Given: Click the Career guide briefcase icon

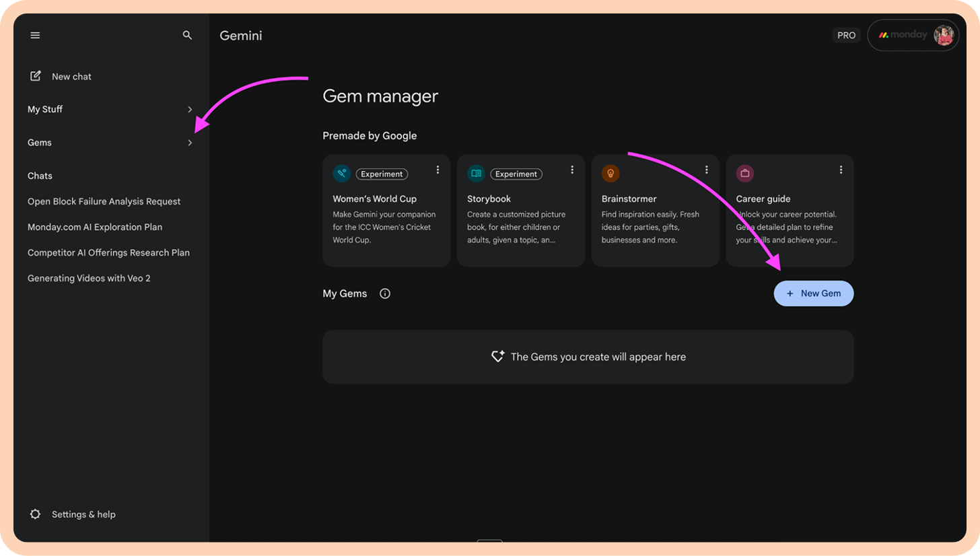Looking at the screenshot, I should [745, 174].
